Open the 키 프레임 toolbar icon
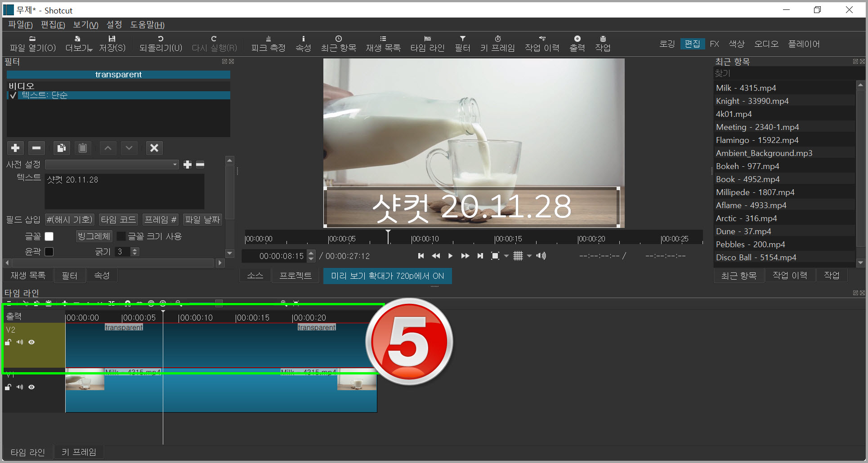The image size is (868, 463). click(497, 44)
